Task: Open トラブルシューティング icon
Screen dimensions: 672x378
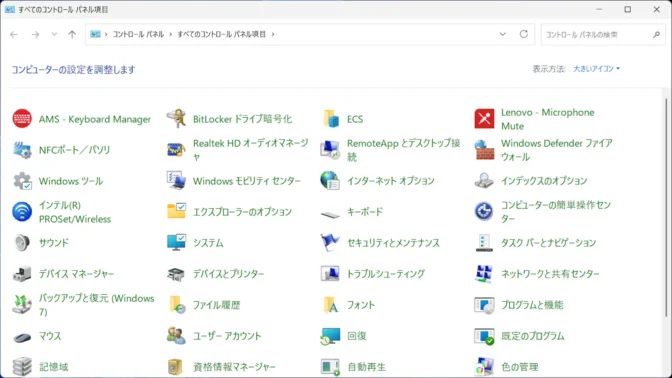Action: (330, 274)
